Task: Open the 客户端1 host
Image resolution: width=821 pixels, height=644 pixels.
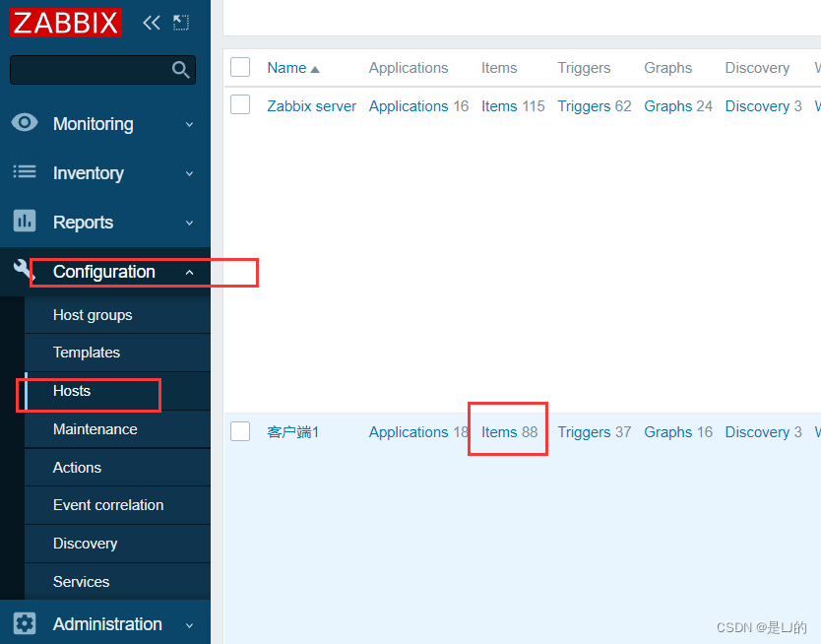Action: pyautogui.click(x=293, y=432)
